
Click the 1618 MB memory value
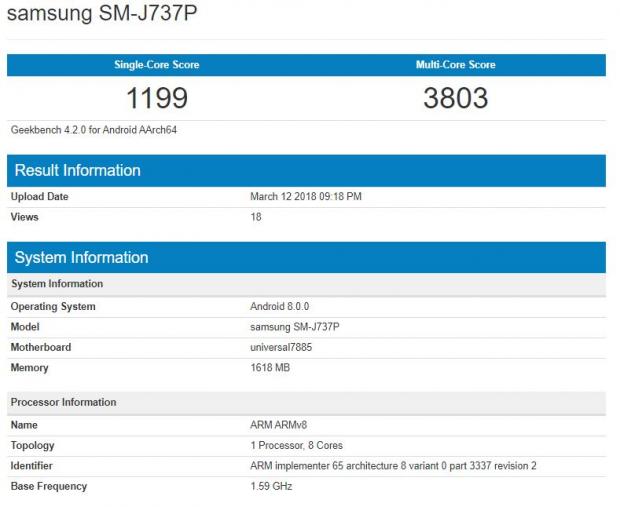tap(270, 368)
